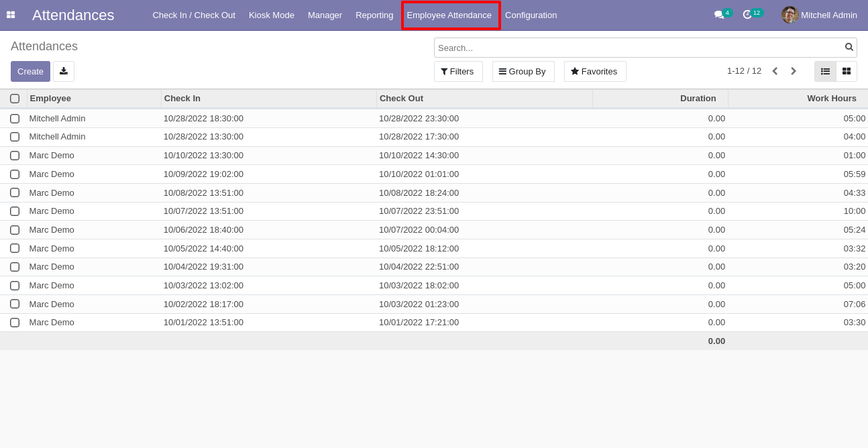Open the Manager menu
The width and height of the screenshot is (868, 448).
[325, 15]
